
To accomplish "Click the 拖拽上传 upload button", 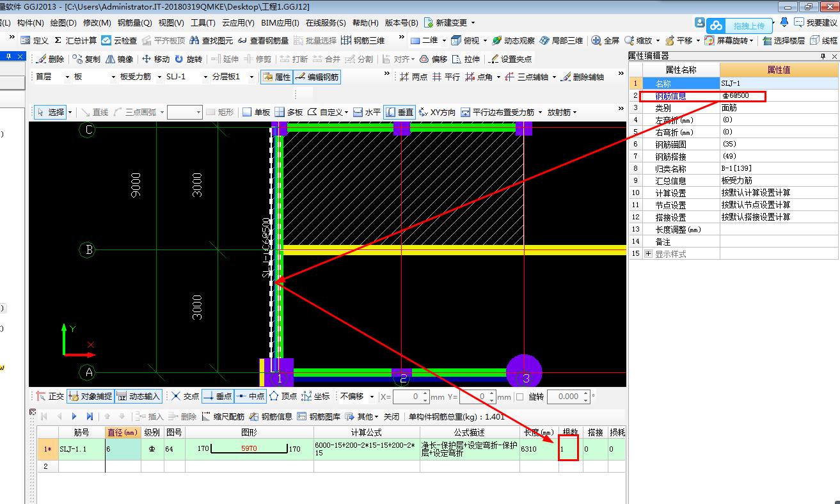I will pyautogui.click(x=739, y=26).
